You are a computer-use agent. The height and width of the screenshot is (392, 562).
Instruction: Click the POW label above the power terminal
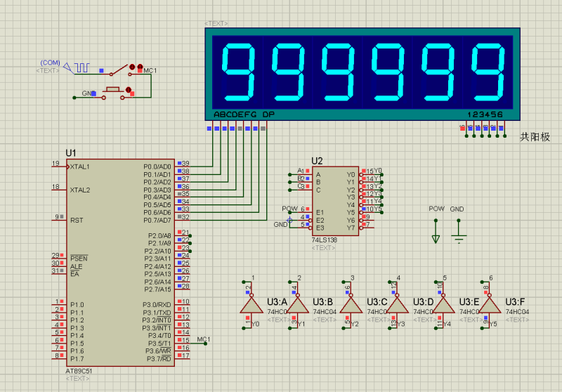[x=436, y=209]
